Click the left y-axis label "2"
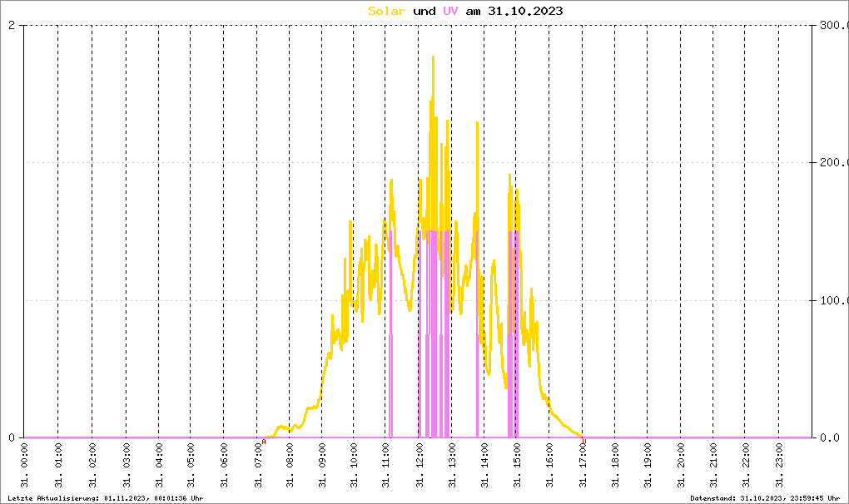 point(12,25)
